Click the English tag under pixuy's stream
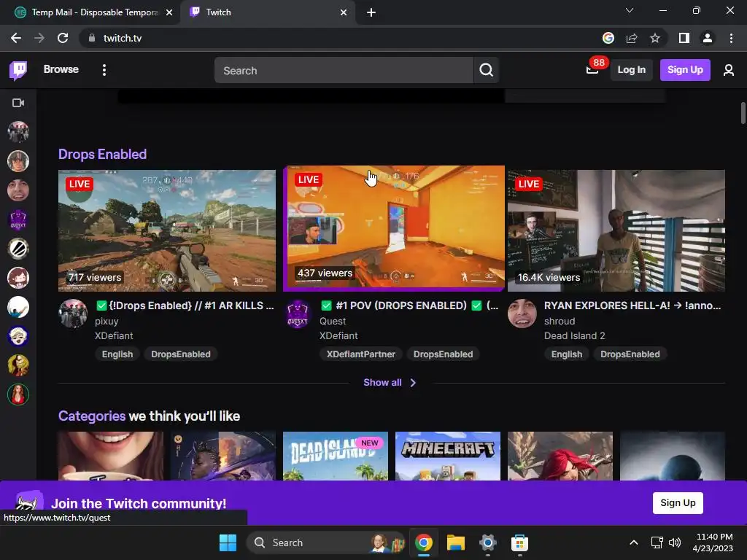Screen dimensions: 747x560 pyautogui.click(x=117, y=354)
